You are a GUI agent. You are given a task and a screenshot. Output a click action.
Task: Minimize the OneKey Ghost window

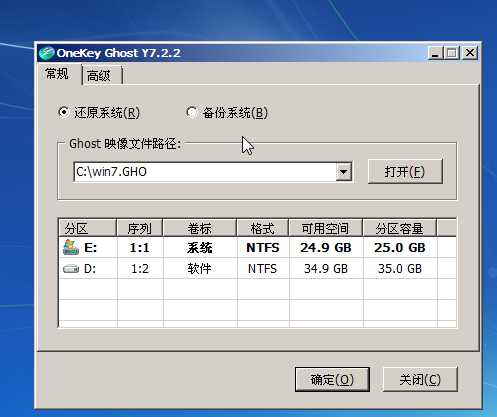point(435,53)
